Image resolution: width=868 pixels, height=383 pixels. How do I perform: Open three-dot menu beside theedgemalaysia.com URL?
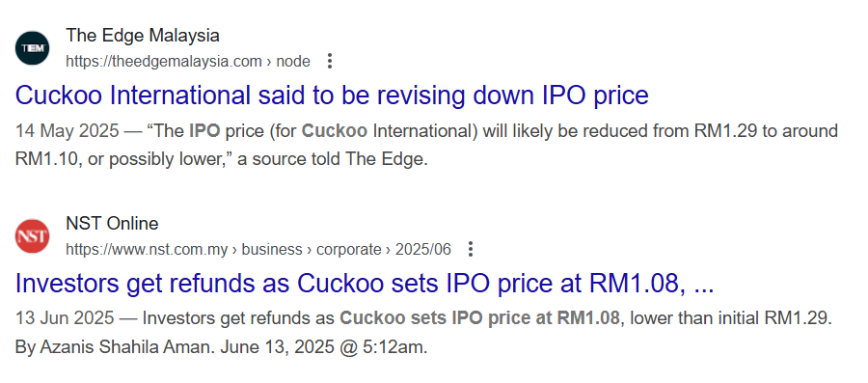(x=330, y=61)
